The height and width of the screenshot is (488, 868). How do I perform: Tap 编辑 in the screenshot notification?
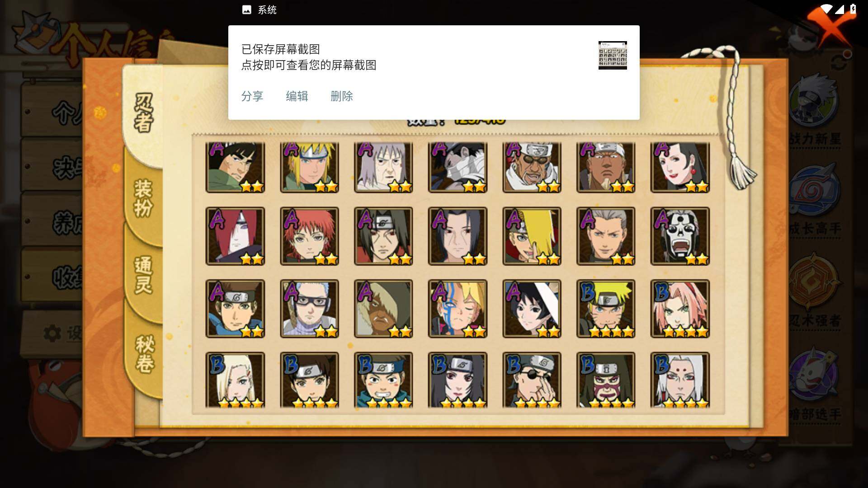297,96
